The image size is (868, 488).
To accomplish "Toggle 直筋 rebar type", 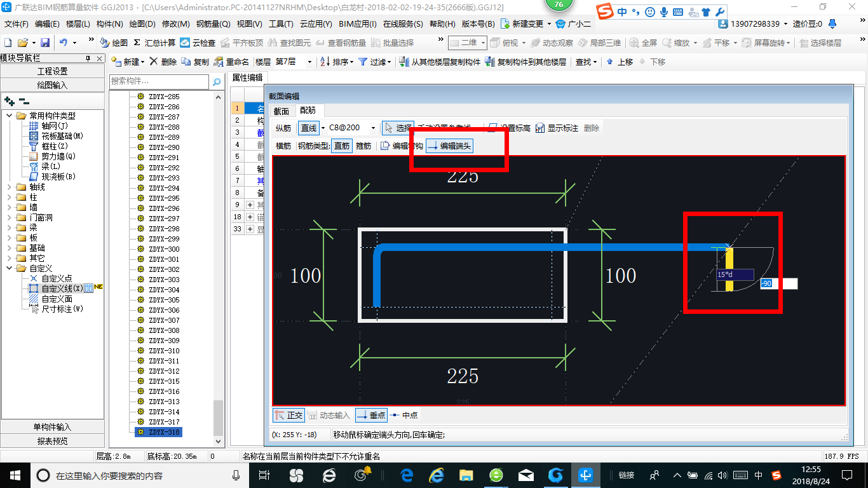I will coord(342,146).
